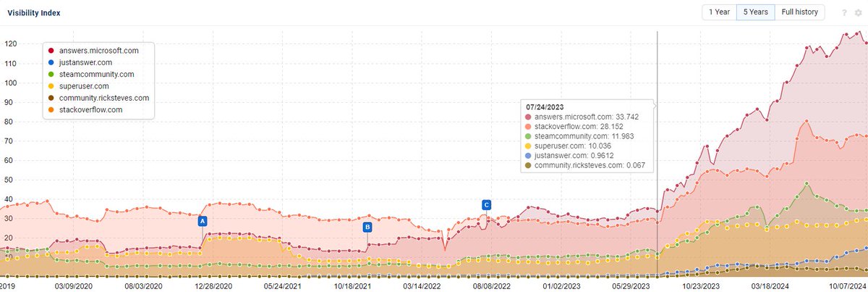Click yellow superuser.com legend dot
The image size is (868, 292).
50,85
